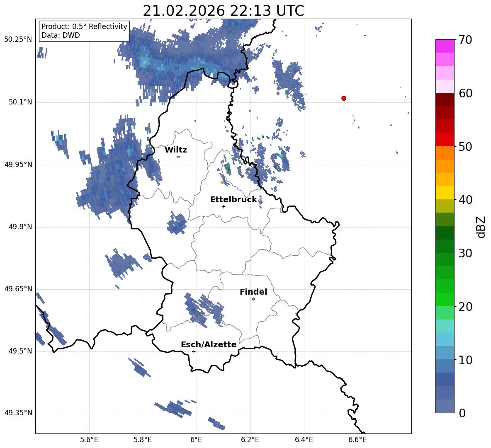Click the yellow colorbar segment above 40
The image size is (491, 448).
(x=445, y=193)
